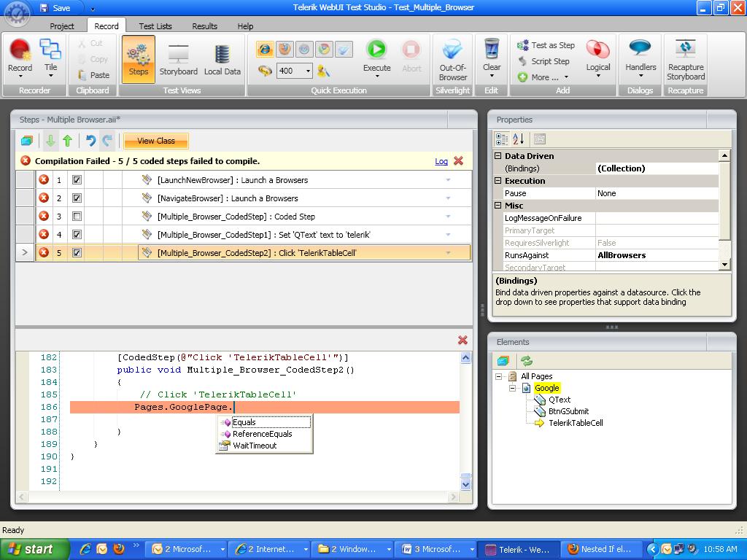Open the execution delay 400 dropdown
This screenshot has width=747, height=560.
point(309,71)
